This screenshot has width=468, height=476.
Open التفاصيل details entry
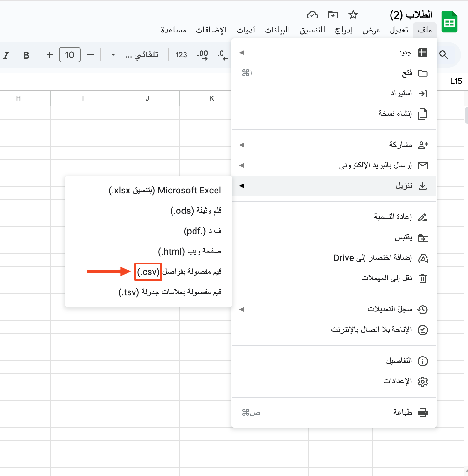click(x=334, y=361)
